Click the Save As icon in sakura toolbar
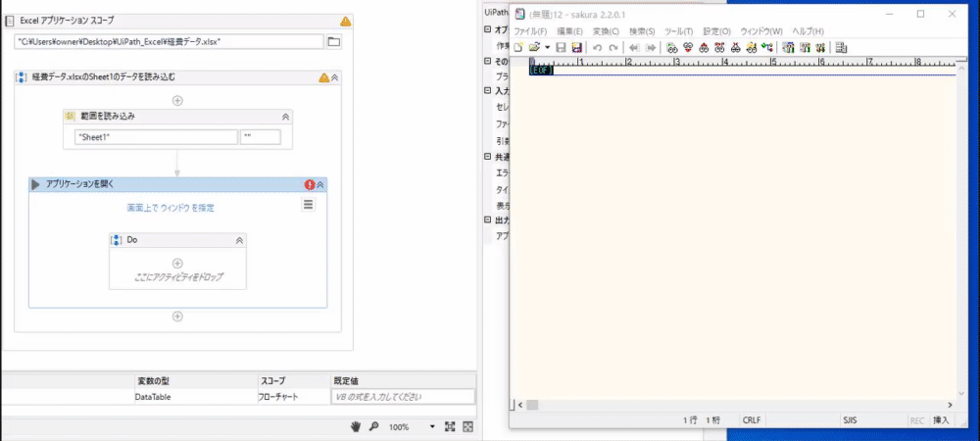 coord(577,47)
